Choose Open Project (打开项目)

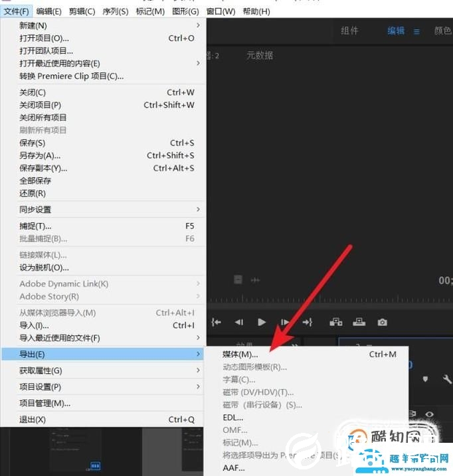click(x=104, y=39)
